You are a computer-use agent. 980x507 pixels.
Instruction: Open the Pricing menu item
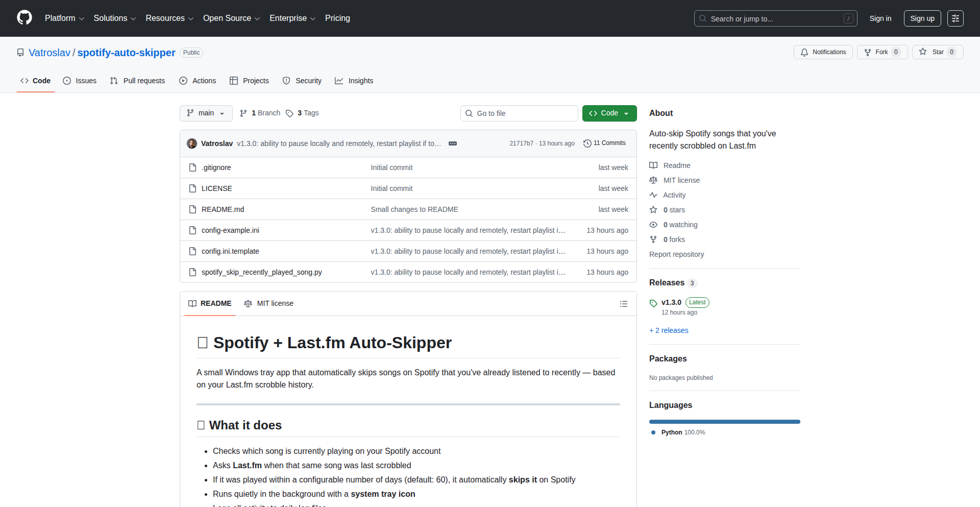click(337, 18)
